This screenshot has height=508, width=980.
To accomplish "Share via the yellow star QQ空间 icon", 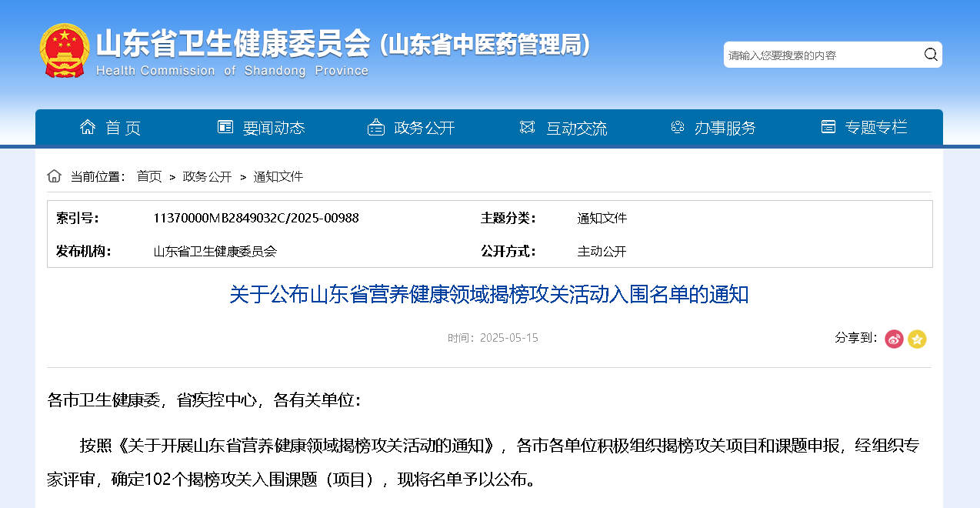I will point(917,339).
